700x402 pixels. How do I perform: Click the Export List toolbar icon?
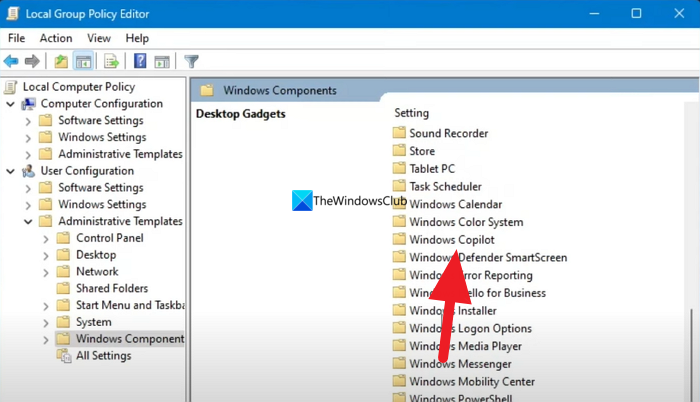coord(111,61)
